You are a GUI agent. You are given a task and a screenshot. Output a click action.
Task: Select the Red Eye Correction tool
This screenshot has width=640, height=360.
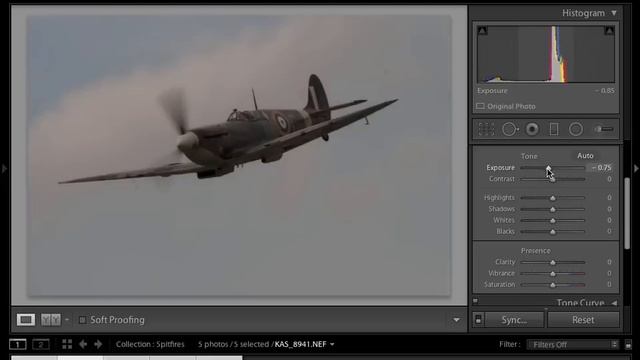[x=532, y=129]
